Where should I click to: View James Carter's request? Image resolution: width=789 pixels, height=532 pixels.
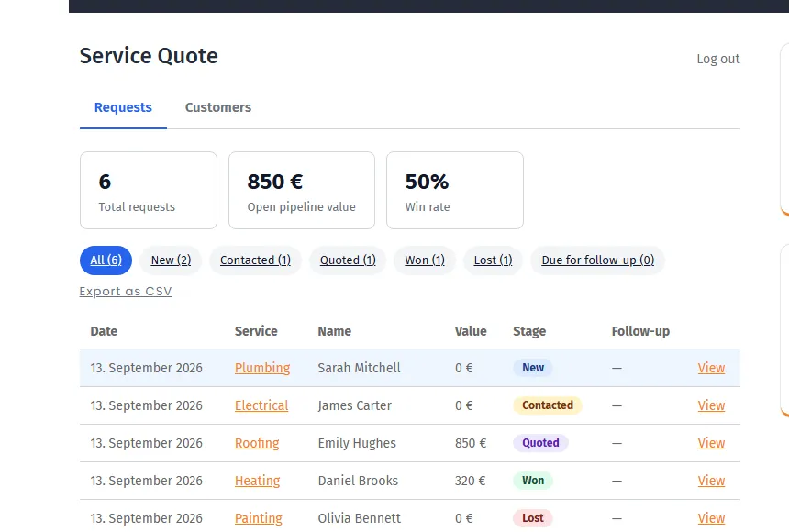(x=711, y=405)
